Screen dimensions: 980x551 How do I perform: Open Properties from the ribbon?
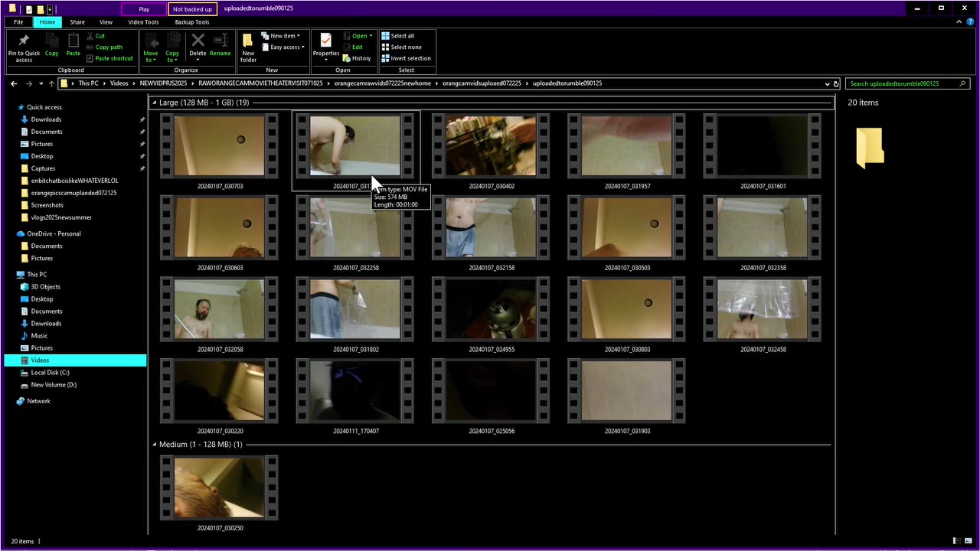(x=325, y=45)
